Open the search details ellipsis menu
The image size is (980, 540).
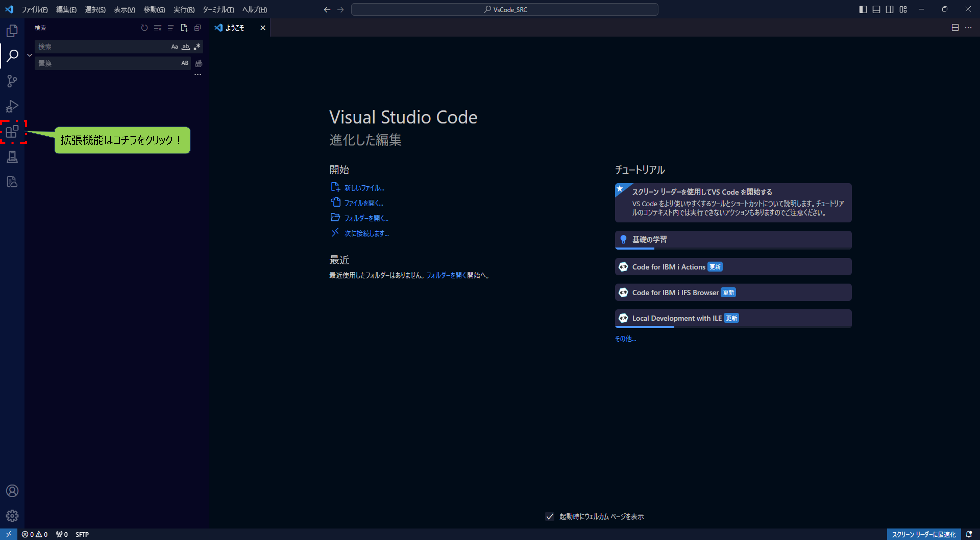coord(197,74)
